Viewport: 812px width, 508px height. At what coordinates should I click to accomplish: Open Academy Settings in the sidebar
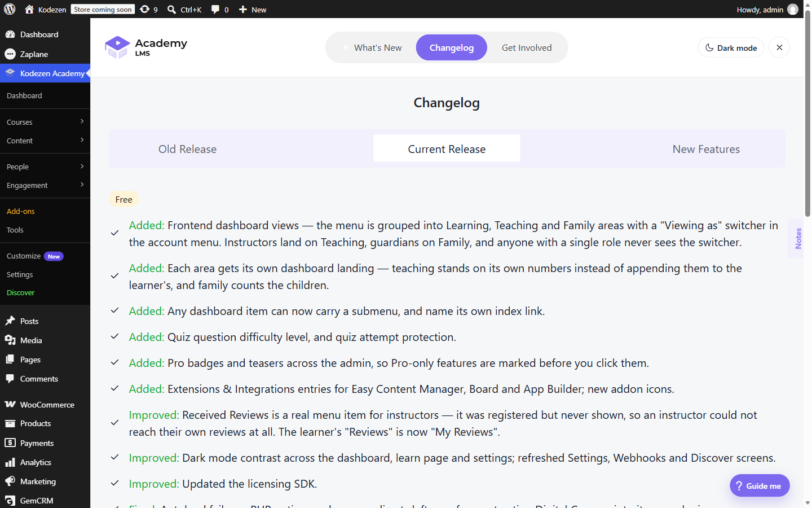[20, 274]
